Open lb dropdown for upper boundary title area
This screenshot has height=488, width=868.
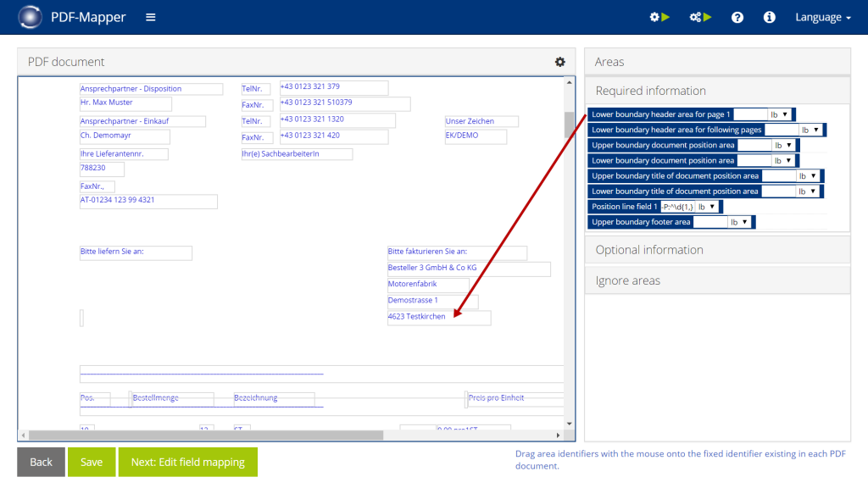[808, 176]
